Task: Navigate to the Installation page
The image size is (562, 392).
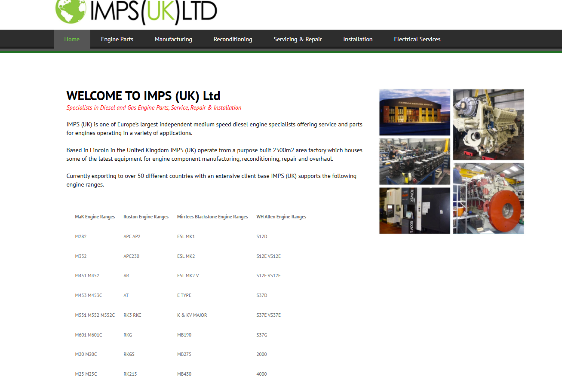Action: tap(358, 39)
